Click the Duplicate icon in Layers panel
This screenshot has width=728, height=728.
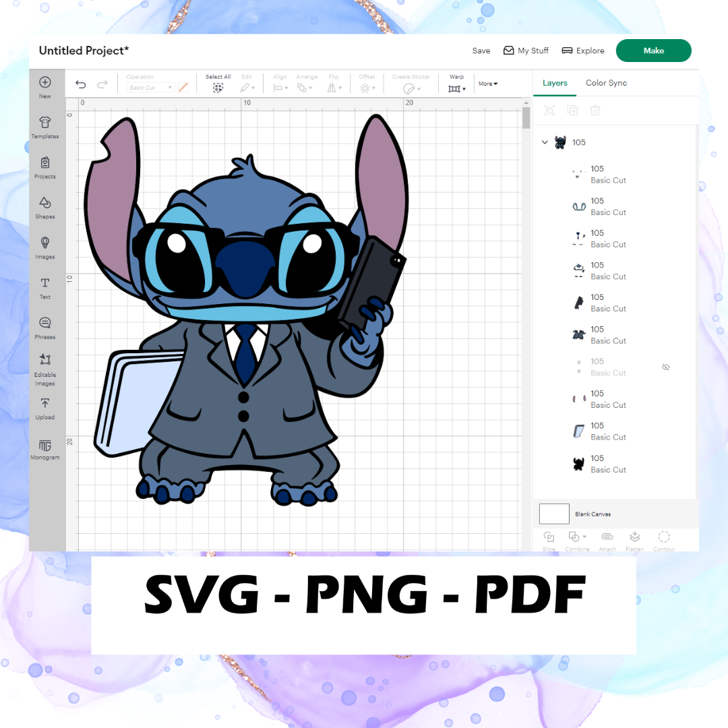pyautogui.click(x=572, y=110)
